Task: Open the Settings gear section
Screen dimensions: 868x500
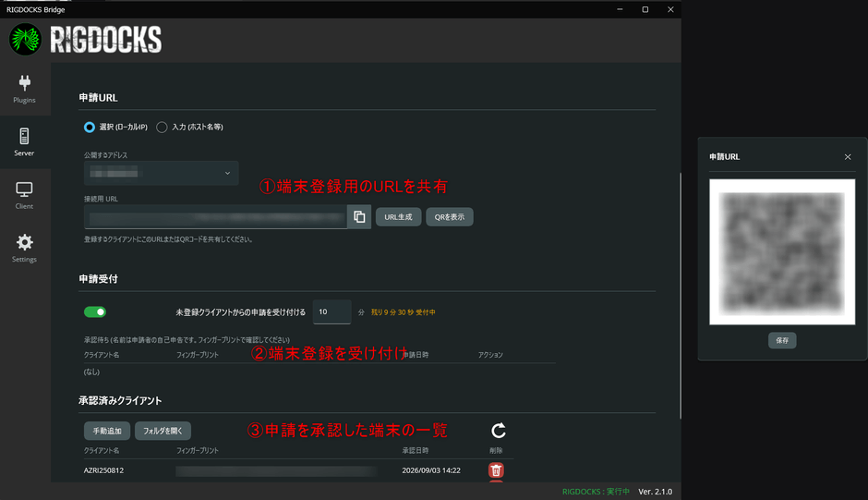Action: 24,248
